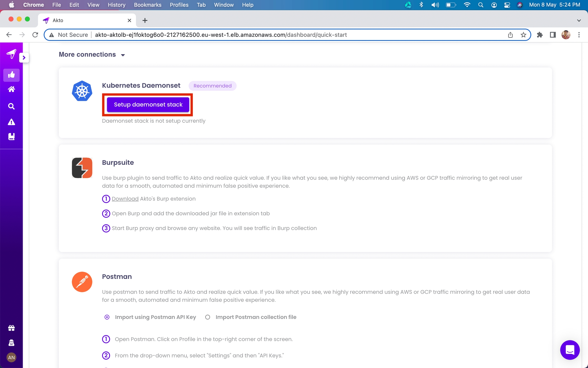The width and height of the screenshot is (588, 368).
Task: Open Chrome extensions puzzle icon
Action: [x=540, y=35]
